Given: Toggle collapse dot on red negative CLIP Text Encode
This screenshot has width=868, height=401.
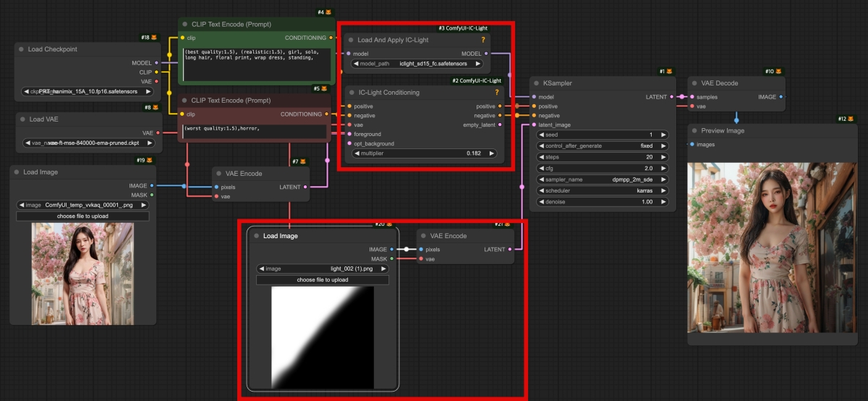Looking at the screenshot, I should pos(185,100).
